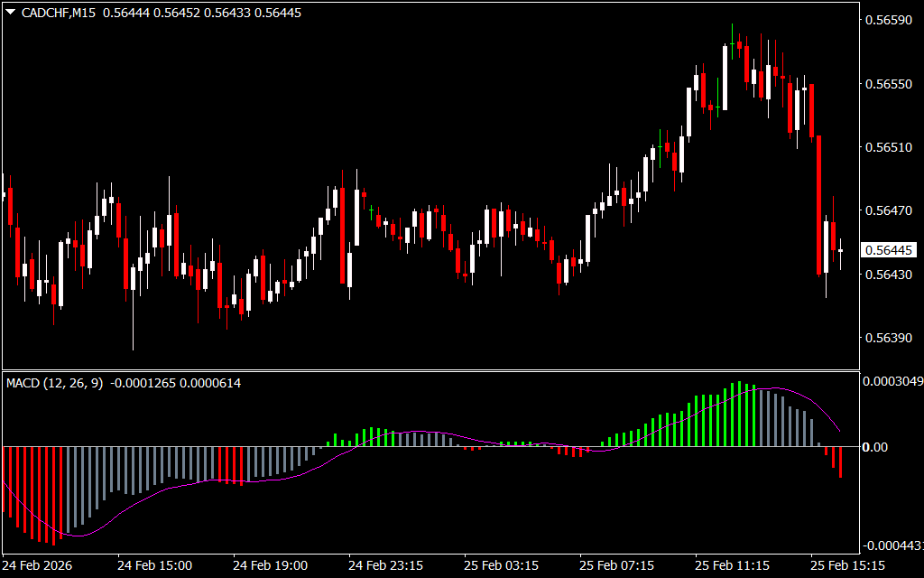Select the 24 Feb 23:15 time label

[x=385, y=565]
